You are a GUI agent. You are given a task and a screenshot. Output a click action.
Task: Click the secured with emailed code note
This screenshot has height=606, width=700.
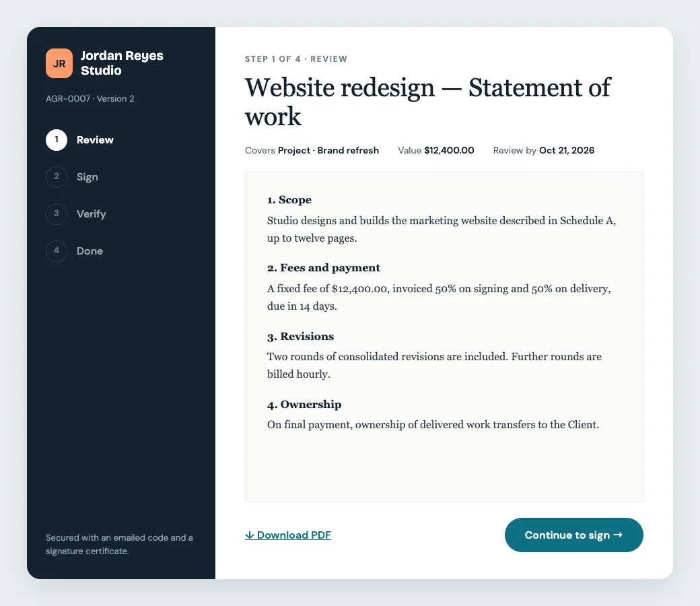tap(119, 544)
